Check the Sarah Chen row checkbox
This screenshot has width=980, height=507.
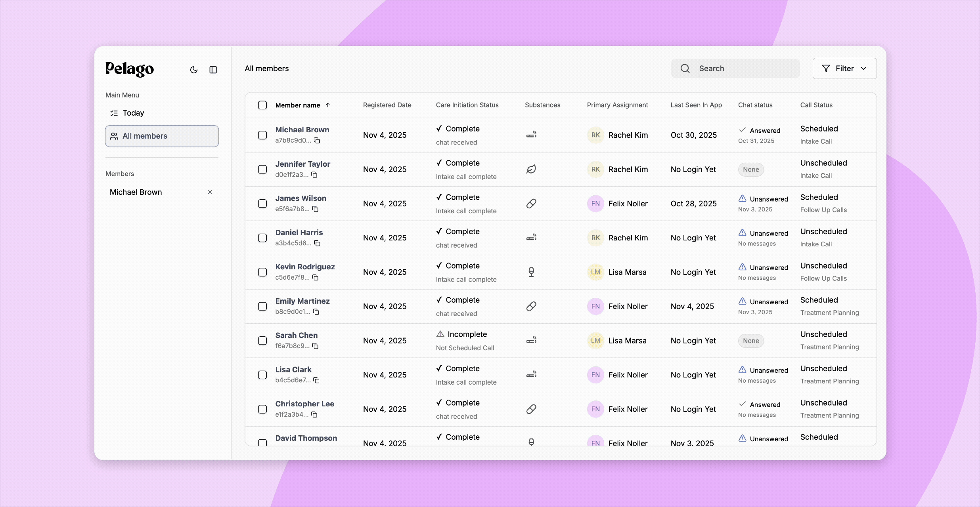pyautogui.click(x=262, y=341)
